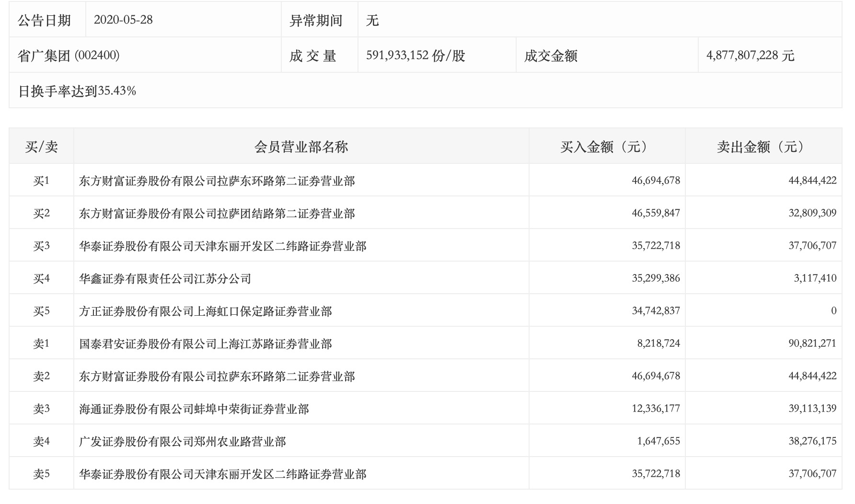The image size is (855, 504).
Task: Click the 异常期间 value 无
Action: [x=372, y=20]
